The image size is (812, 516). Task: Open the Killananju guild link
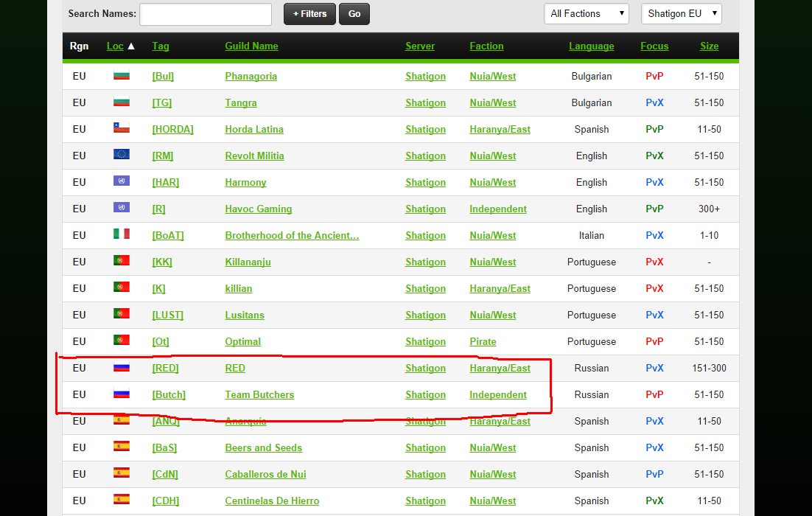tap(248, 262)
